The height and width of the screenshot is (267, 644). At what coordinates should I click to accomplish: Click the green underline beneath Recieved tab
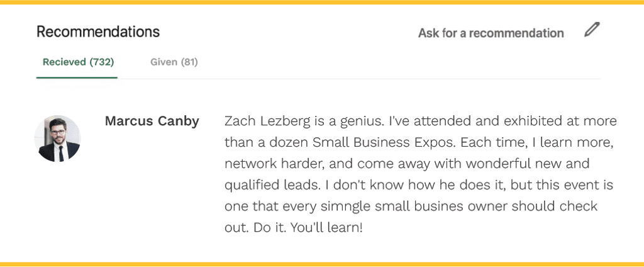77,77
